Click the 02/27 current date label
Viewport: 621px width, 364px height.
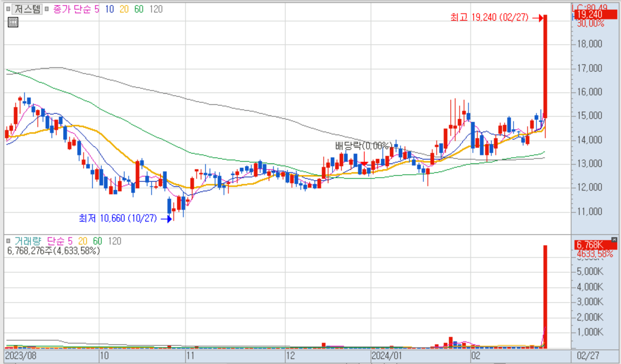pos(588,356)
